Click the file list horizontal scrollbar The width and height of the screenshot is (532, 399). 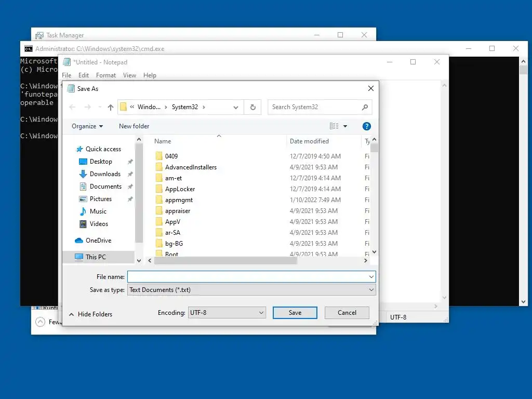pos(225,261)
